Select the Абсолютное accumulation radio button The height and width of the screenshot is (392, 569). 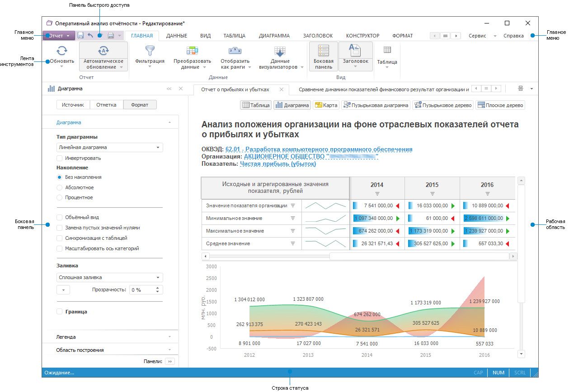point(60,187)
